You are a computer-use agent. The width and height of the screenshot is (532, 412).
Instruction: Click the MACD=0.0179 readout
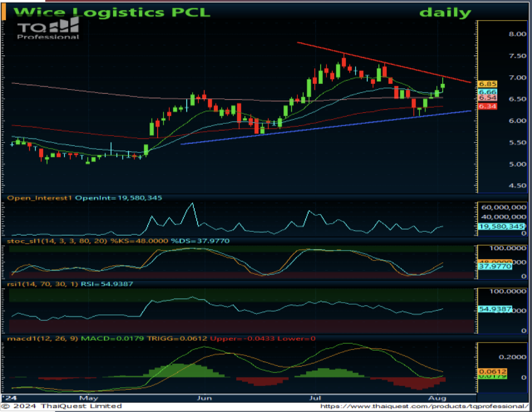112,339
